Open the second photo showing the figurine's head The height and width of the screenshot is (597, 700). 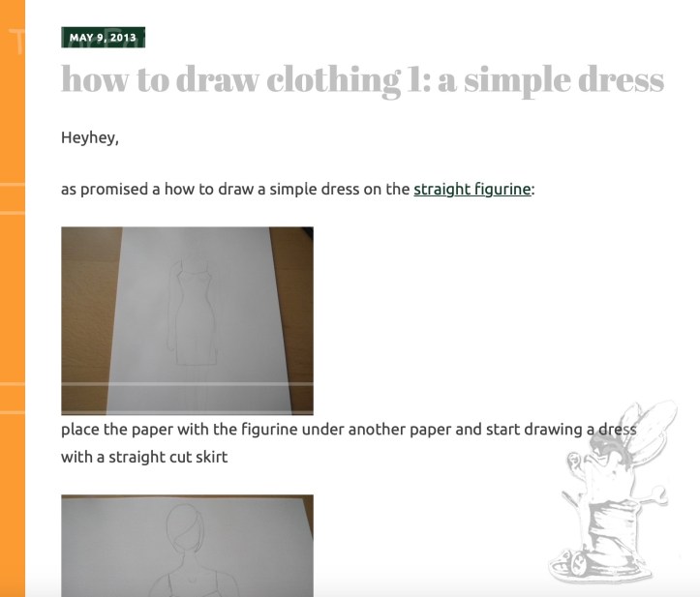click(187, 546)
